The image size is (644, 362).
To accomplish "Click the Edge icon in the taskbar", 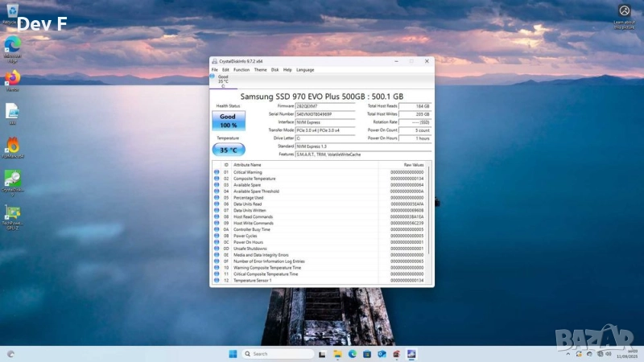I will 353,353.
